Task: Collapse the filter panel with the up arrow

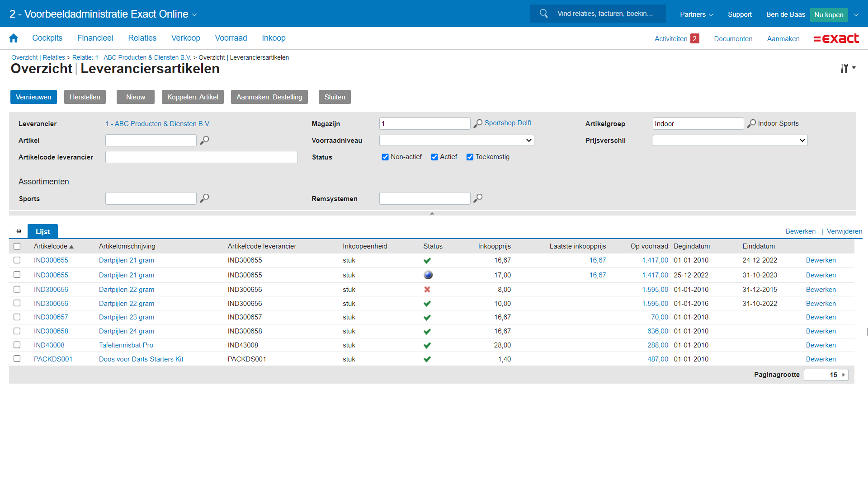Action: tap(432, 213)
